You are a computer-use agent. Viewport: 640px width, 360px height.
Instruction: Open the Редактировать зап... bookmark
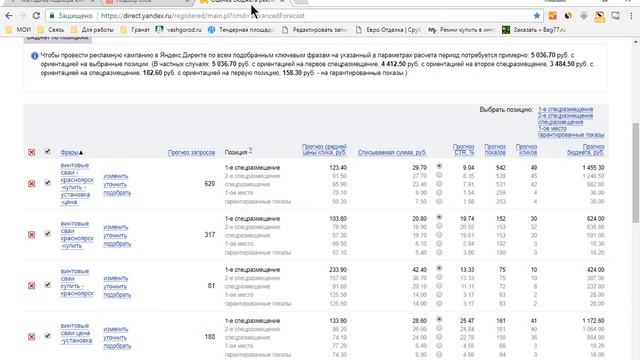tap(315, 30)
